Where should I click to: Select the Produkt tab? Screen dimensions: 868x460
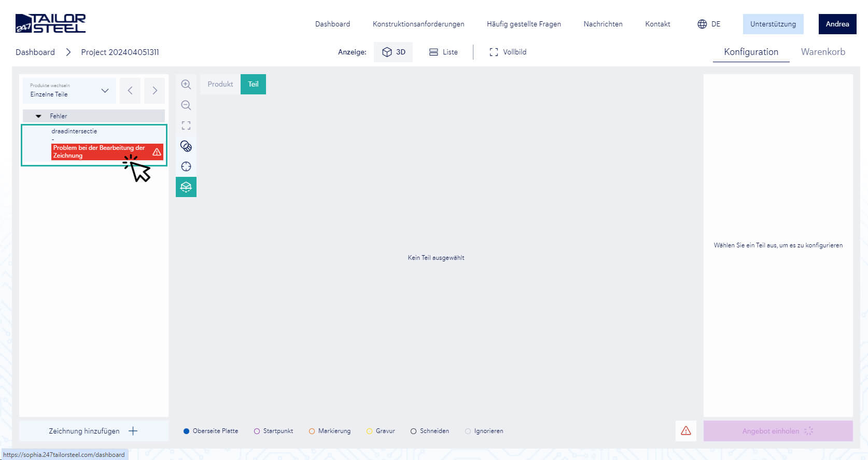[x=220, y=84]
